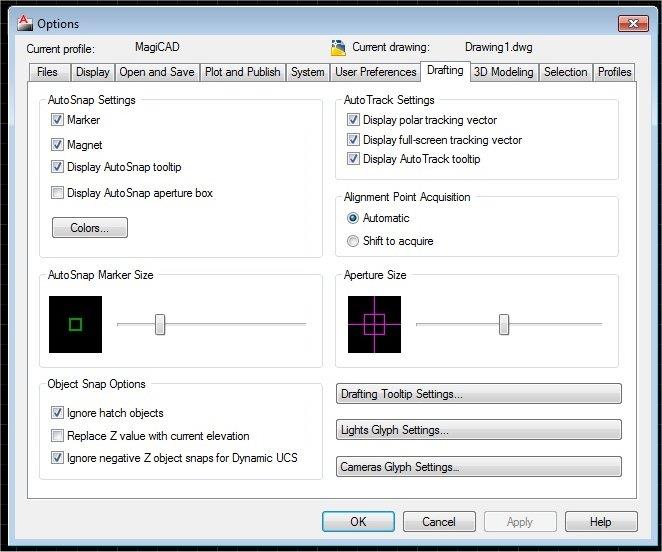The height and width of the screenshot is (552, 662).
Task: Enable Replace Z value with current elevation
Action: 57,435
